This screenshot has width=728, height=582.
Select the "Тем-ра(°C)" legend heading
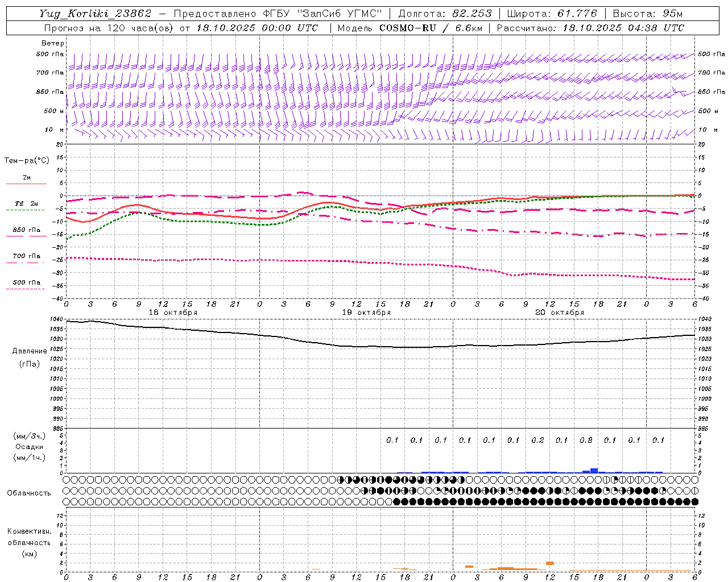point(27,161)
